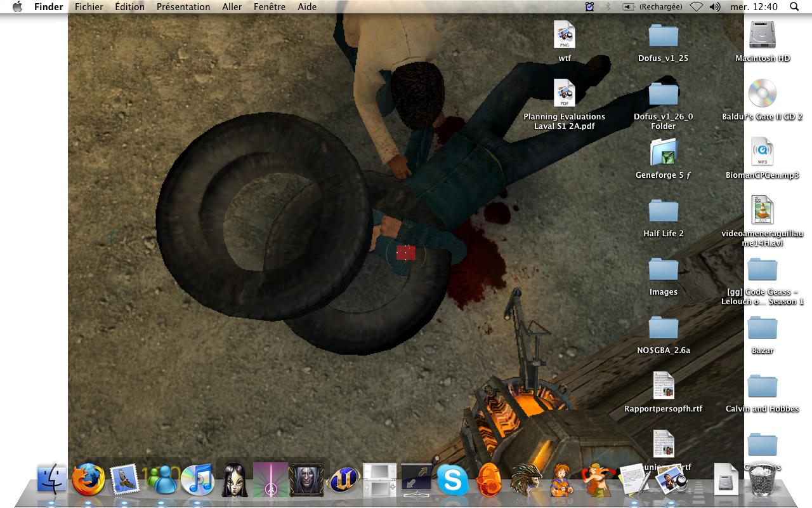Select the Half Life 2 folder
Screen dimensions: 812x508
pyautogui.click(x=664, y=211)
